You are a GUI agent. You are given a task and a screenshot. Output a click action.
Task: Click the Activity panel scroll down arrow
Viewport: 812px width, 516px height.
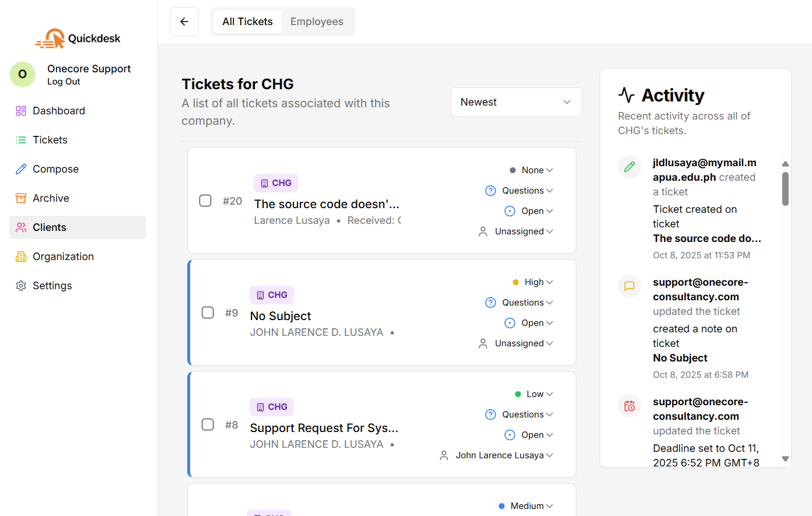785,459
